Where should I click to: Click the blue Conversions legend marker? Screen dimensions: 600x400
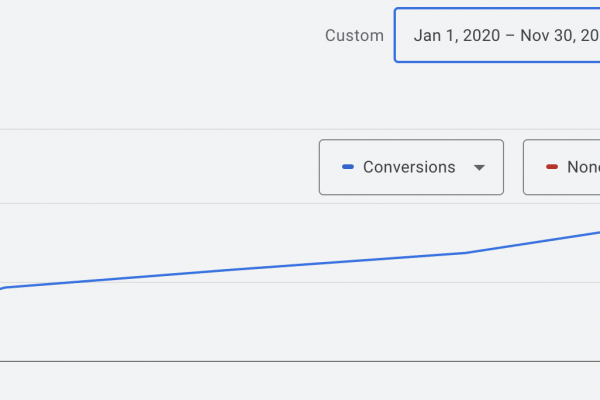point(348,168)
